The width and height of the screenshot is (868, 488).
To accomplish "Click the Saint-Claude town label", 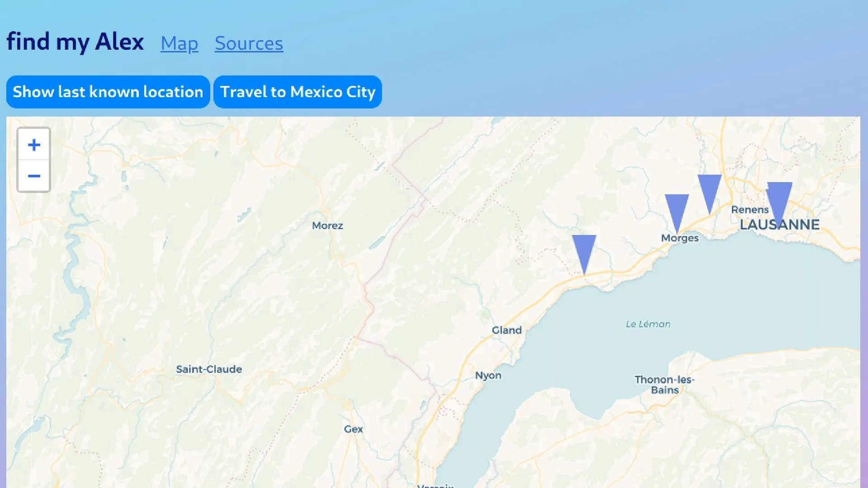I will (209, 369).
